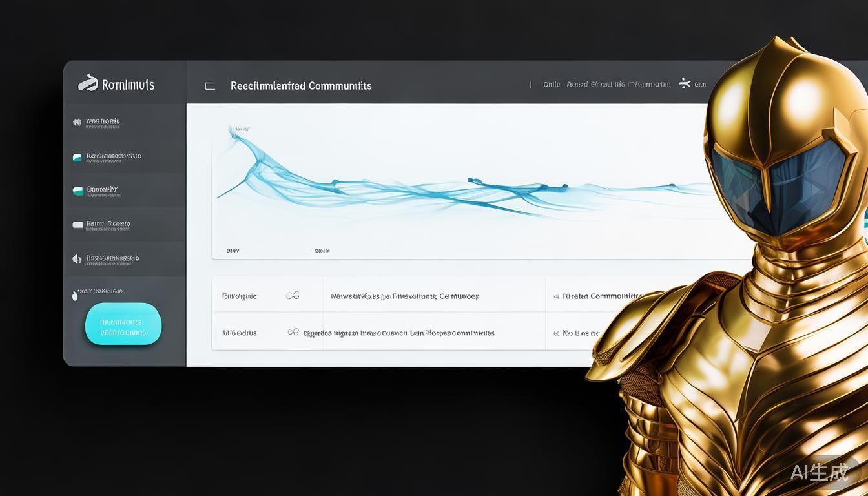Click the Rornlimuls logo swoosh icon
868x496 pixels.
(88, 83)
